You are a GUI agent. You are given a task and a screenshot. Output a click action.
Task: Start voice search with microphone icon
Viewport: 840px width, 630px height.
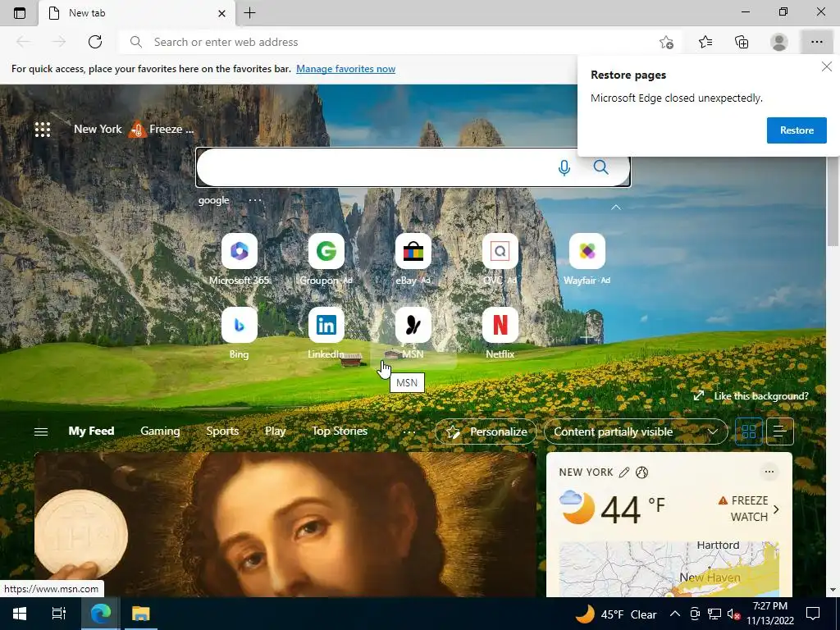click(564, 167)
